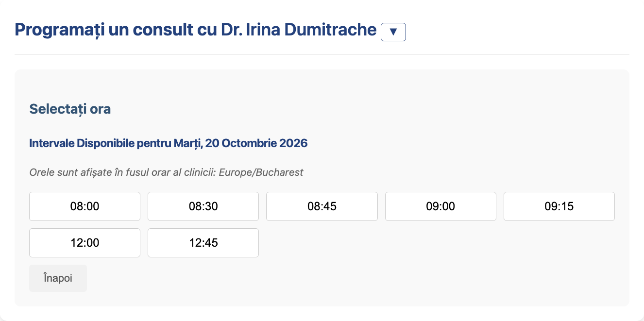Click the 20 Octombrie 2026 date text
This screenshot has width=644, height=321.
[257, 143]
